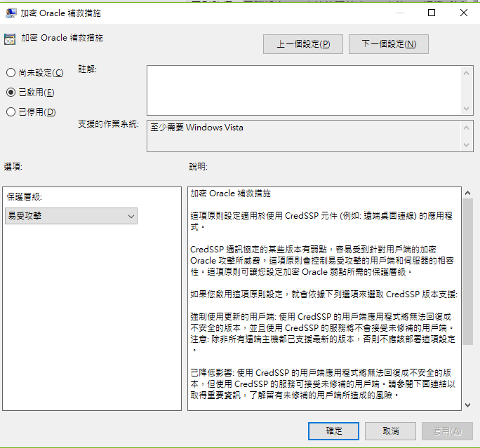Click the 註解 box scroll-down arrow
The height and width of the screenshot is (448, 480).
coord(466,109)
